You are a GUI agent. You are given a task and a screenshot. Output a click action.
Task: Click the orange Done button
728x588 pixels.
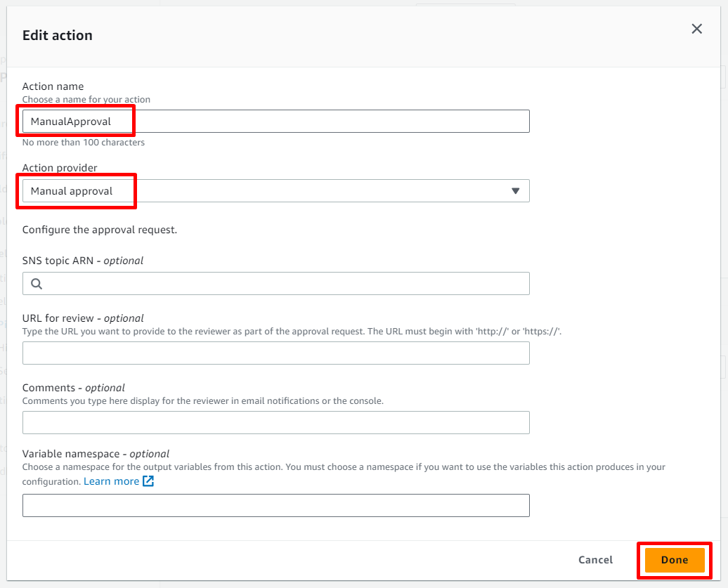(674, 560)
